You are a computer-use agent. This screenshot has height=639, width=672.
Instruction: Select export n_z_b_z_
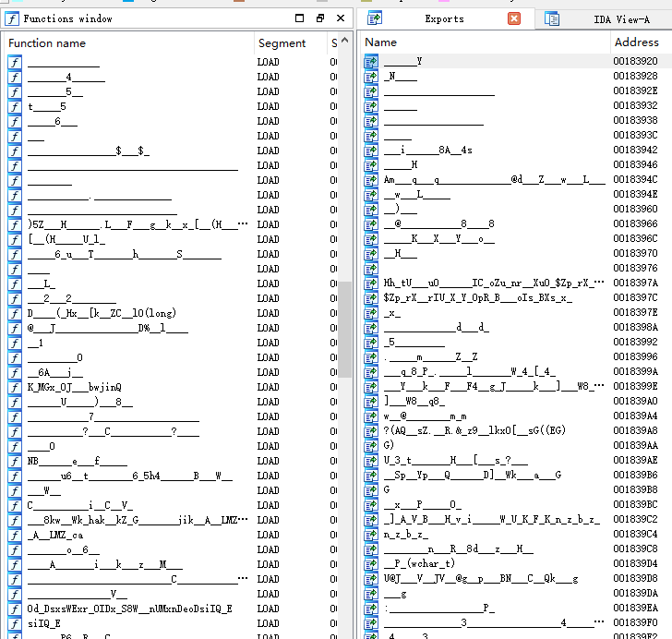[406, 535]
